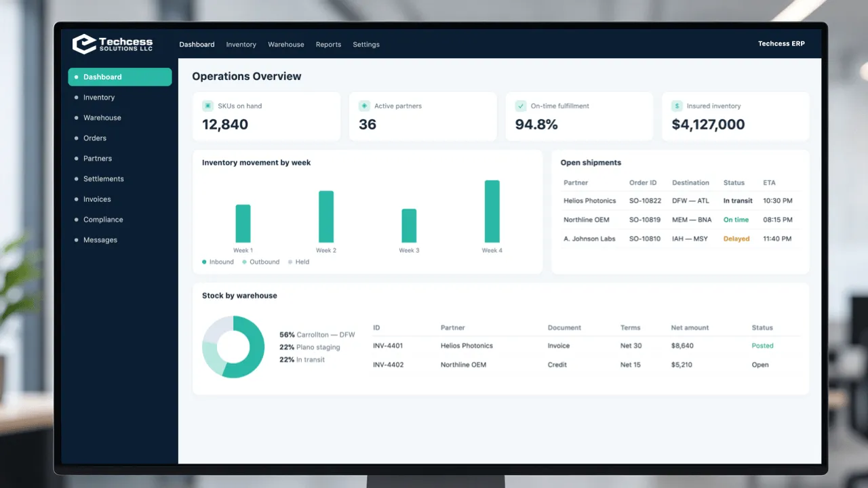Click the Insured inventory dollar icon
This screenshot has height=488, width=868.
coord(677,106)
